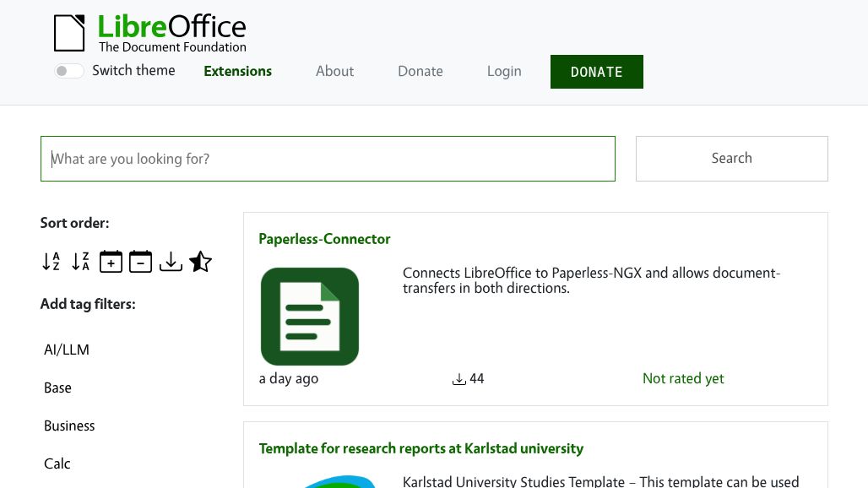Click the Paperless-Connector green document thumbnail
Screen dimensions: 868x488
[310, 317]
